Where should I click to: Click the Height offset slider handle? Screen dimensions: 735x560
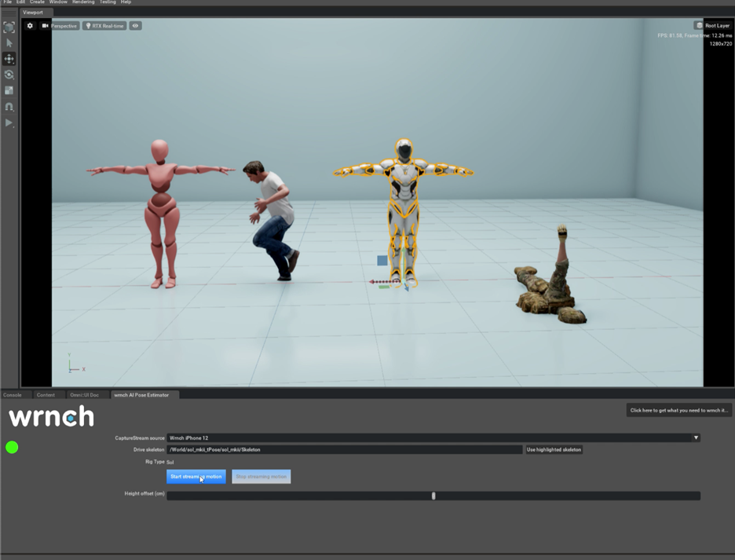pyautogui.click(x=433, y=496)
